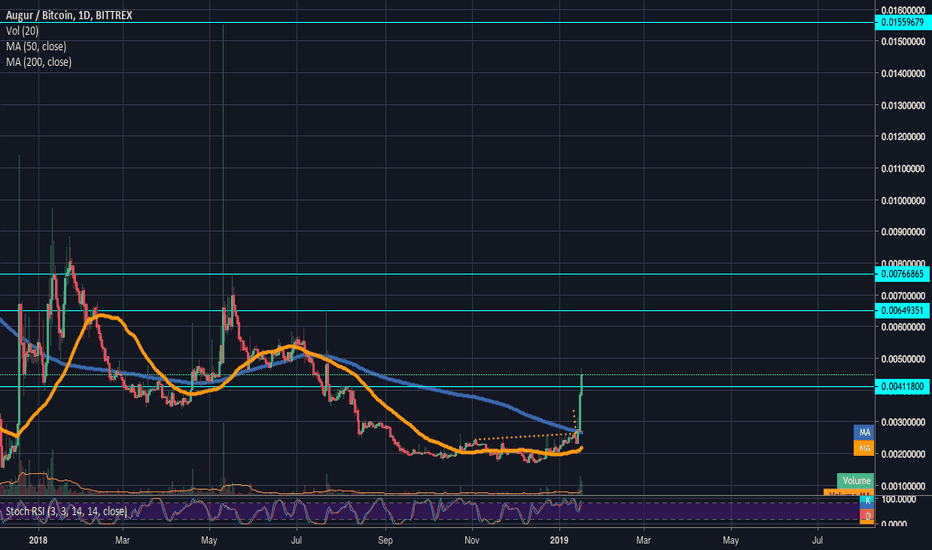
Task: Click the 2019 label on the time axis
Action: [559, 540]
